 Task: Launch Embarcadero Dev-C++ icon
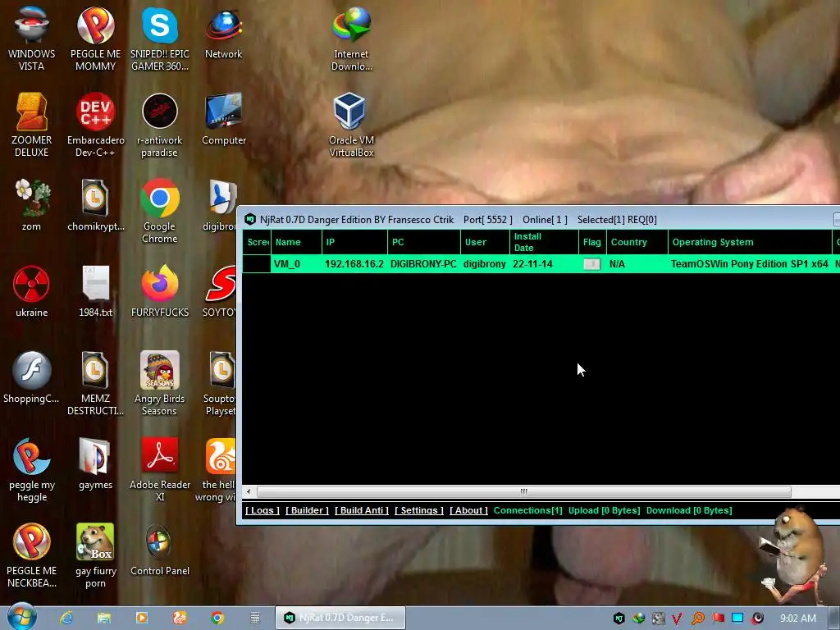[x=95, y=125]
